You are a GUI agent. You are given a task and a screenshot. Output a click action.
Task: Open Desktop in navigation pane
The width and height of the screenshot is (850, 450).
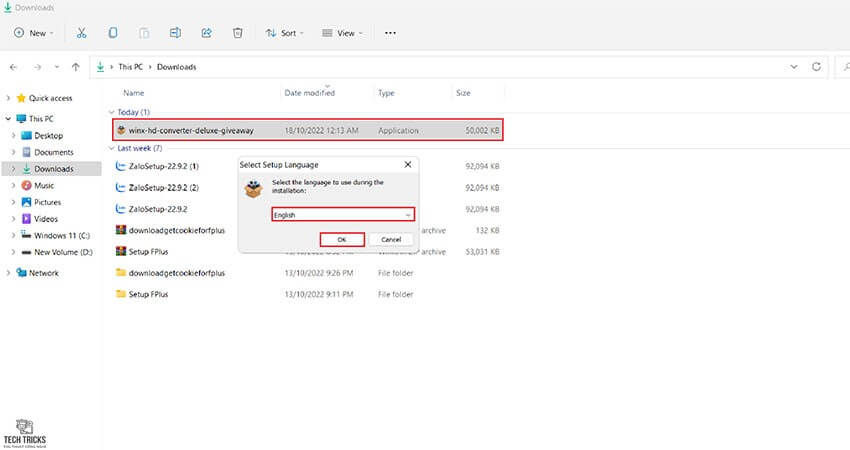tap(48, 136)
